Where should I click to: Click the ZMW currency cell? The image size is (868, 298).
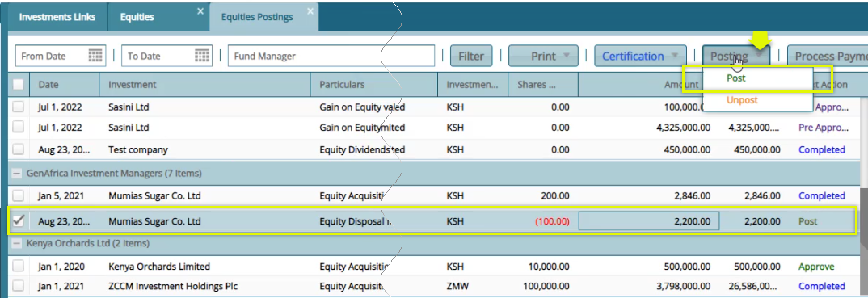tap(457, 286)
